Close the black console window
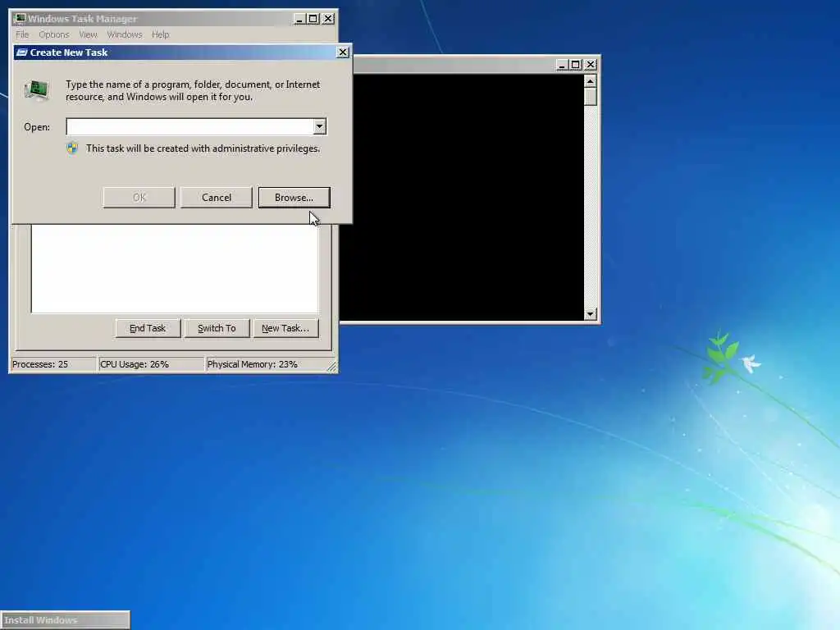840x630 pixels. click(591, 65)
